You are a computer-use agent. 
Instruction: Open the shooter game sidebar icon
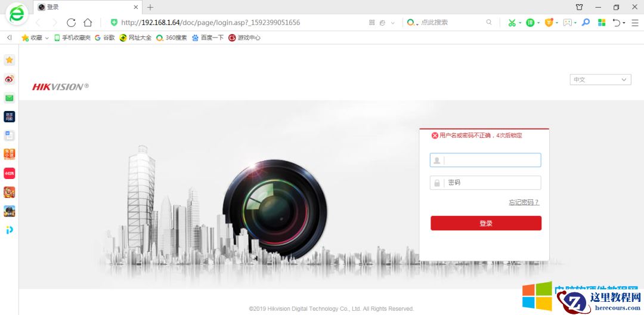pyautogui.click(x=10, y=211)
